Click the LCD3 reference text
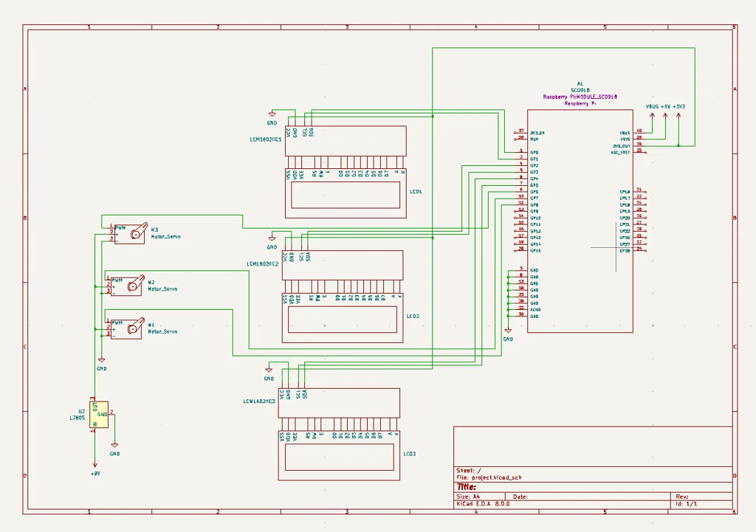 pyautogui.click(x=409, y=454)
